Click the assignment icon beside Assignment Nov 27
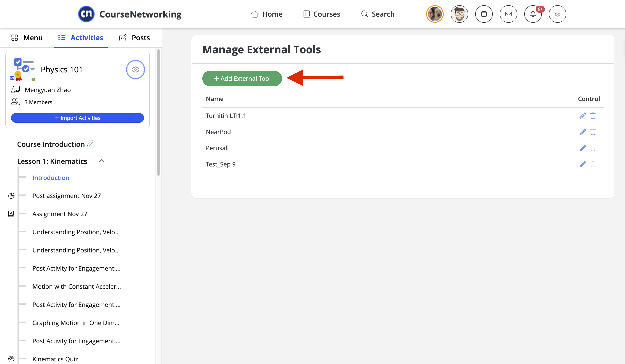The width and height of the screenshot is (625, 364). [11, 214]
